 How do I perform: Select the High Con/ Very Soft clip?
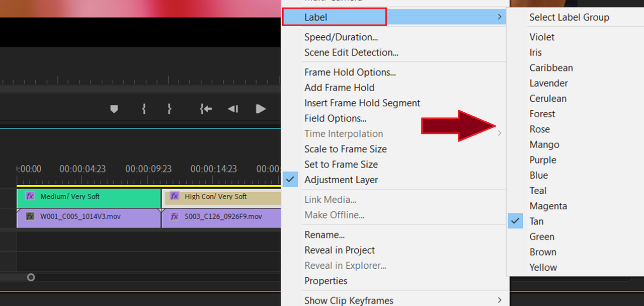221,198
